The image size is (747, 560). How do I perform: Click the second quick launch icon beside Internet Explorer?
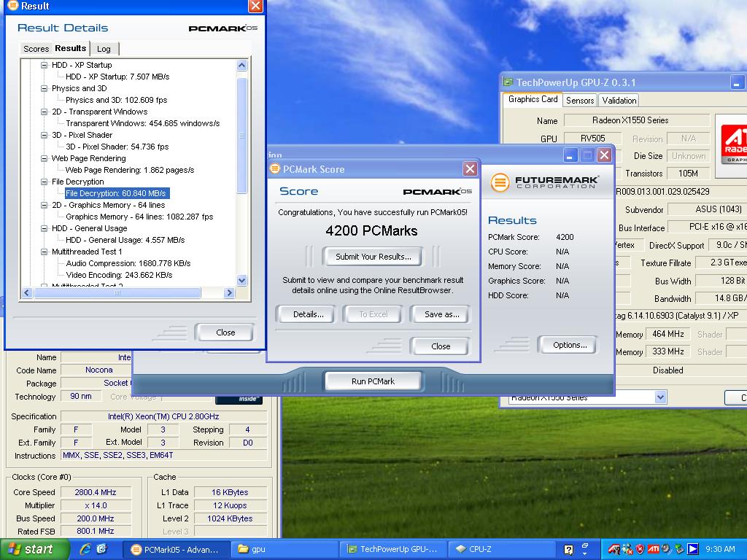tap(102, 549)
